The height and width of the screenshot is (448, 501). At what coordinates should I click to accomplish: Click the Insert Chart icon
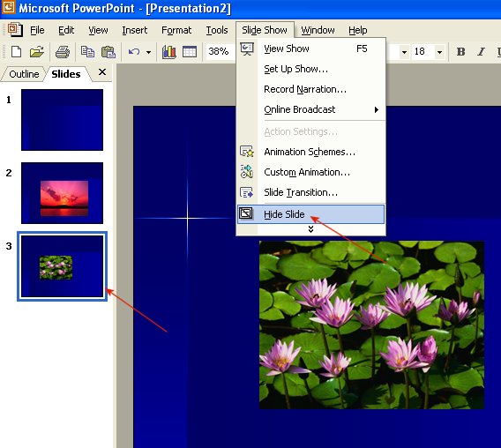pos(169,51)
